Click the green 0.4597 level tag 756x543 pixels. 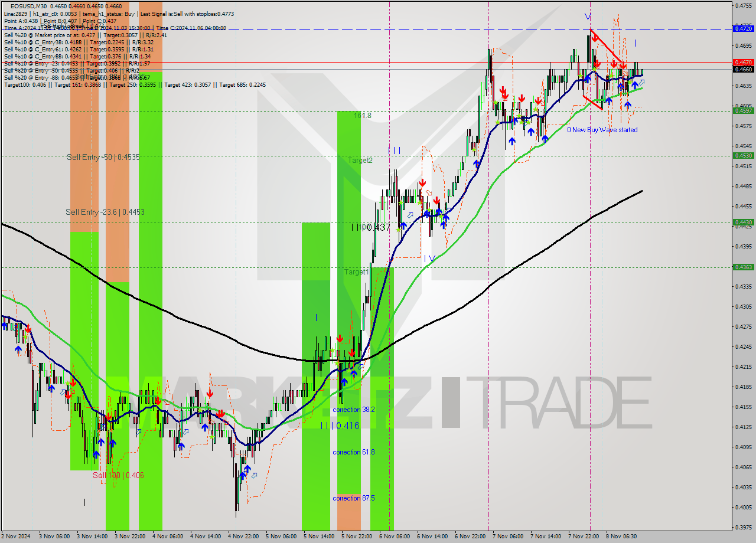coord(743,110)
